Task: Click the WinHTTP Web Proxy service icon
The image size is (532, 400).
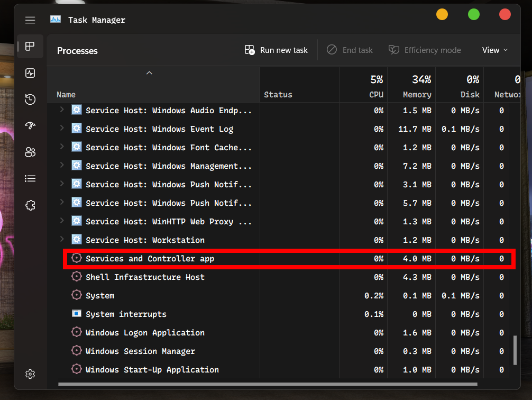Action: tap(77, 221)
